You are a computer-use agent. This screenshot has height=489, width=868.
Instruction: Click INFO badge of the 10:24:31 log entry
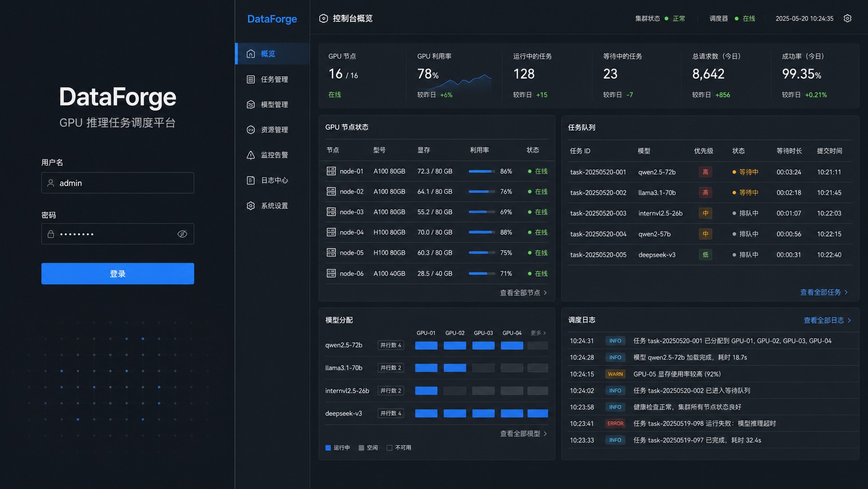pos(615,341)
